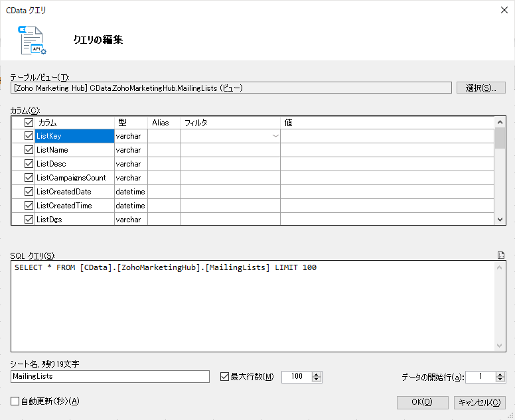This screenshot has width=515, height=420.
Task: Increase the 最大行数 value with up arrow
Action: click(317, 374)
